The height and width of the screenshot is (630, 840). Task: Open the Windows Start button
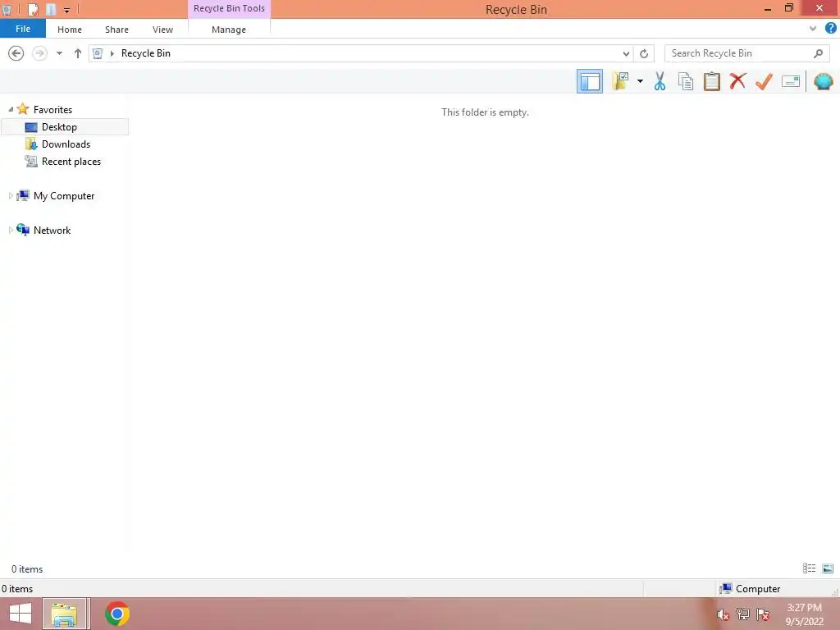tap(21, 614)
